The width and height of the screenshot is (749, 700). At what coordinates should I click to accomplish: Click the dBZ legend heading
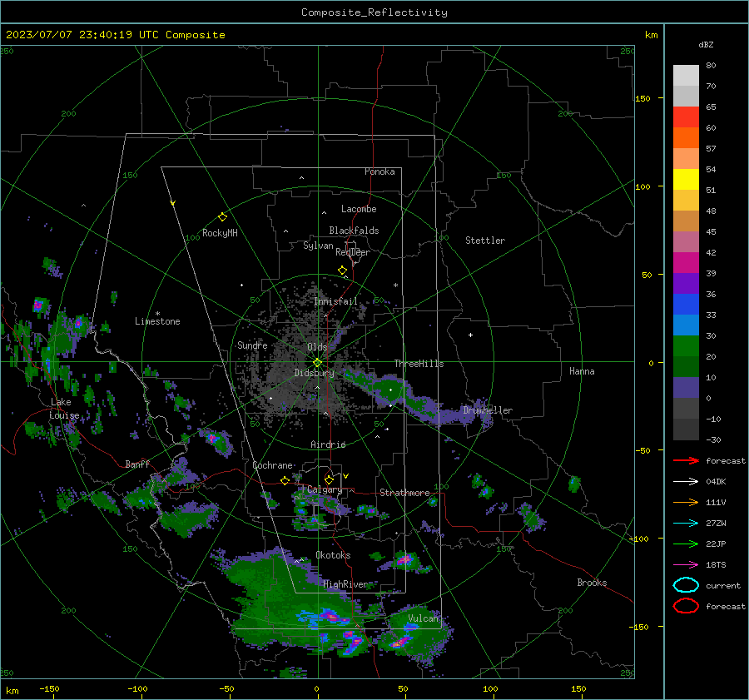706,44
